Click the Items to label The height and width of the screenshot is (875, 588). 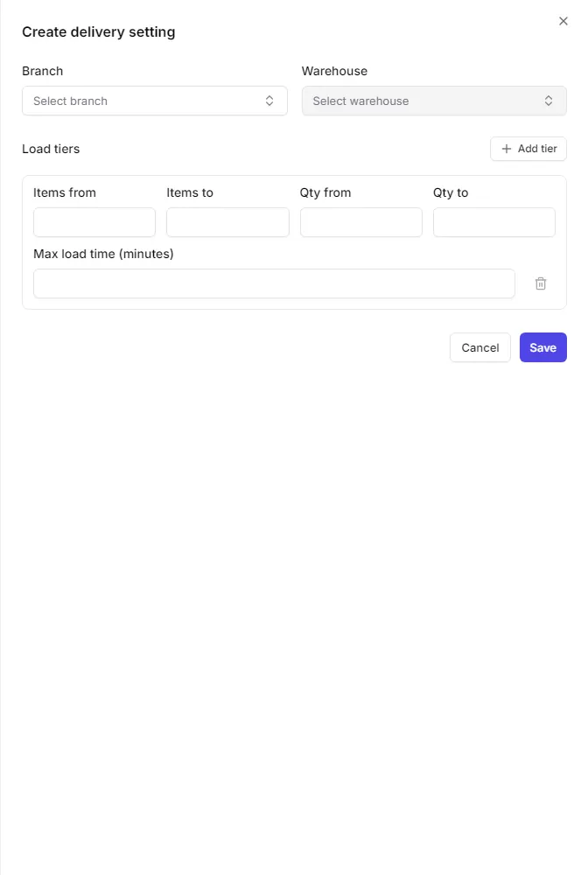tap(190, 192)
